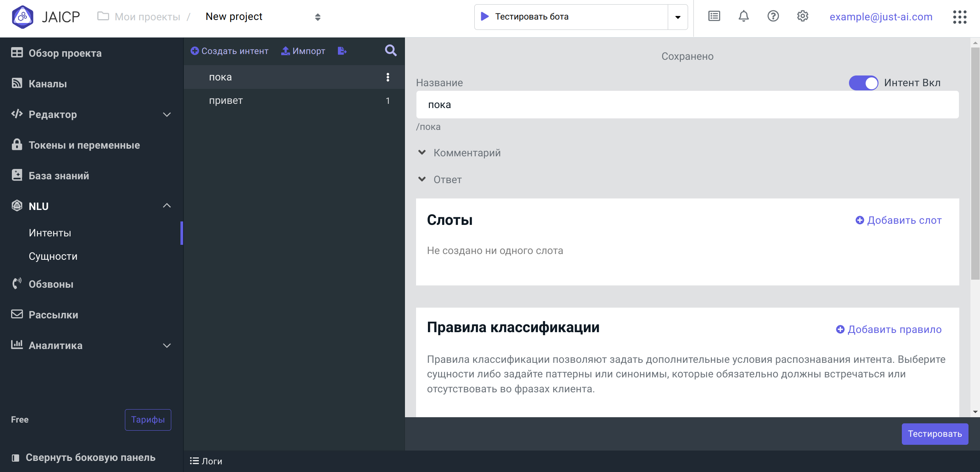Open the help question mark icon

[773, 16]
